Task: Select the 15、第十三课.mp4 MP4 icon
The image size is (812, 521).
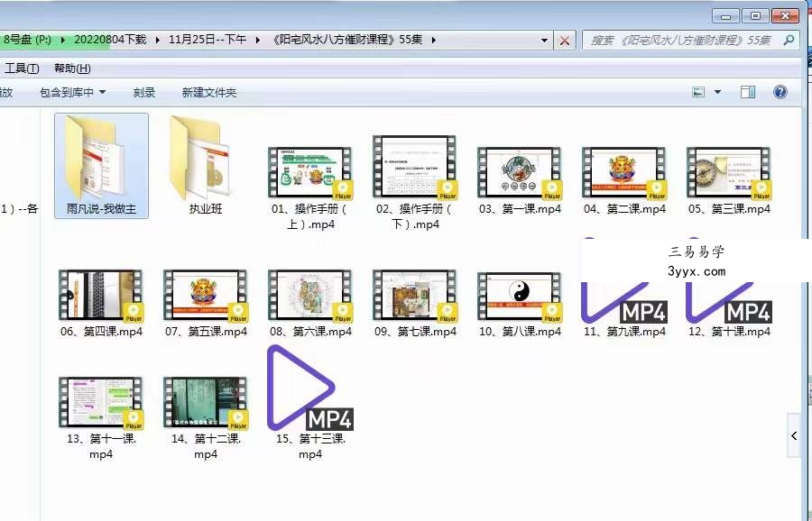Action: (x=310, y=388)
